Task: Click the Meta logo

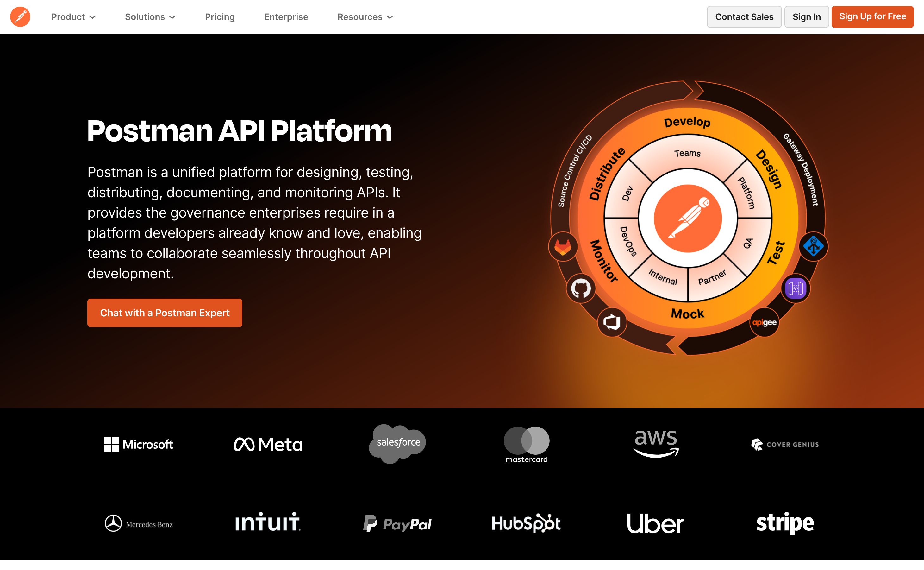Action: tap(268, 445)
